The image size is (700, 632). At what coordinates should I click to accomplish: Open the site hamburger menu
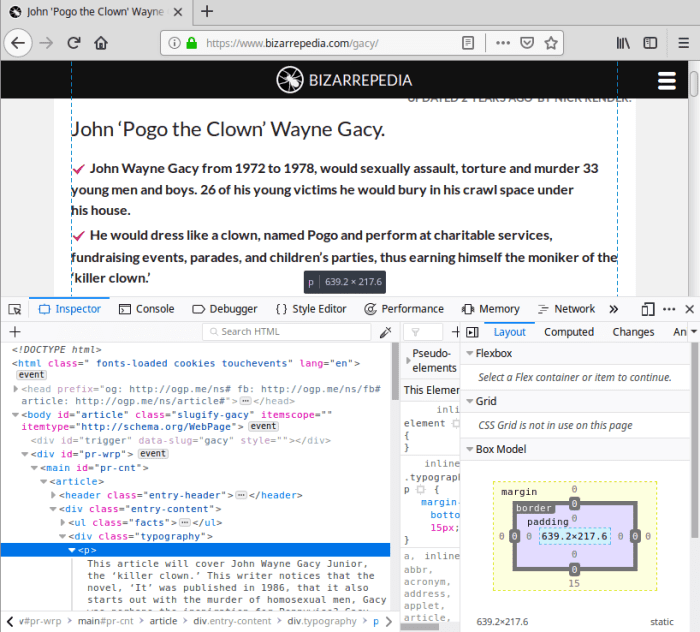coord(666,82)
